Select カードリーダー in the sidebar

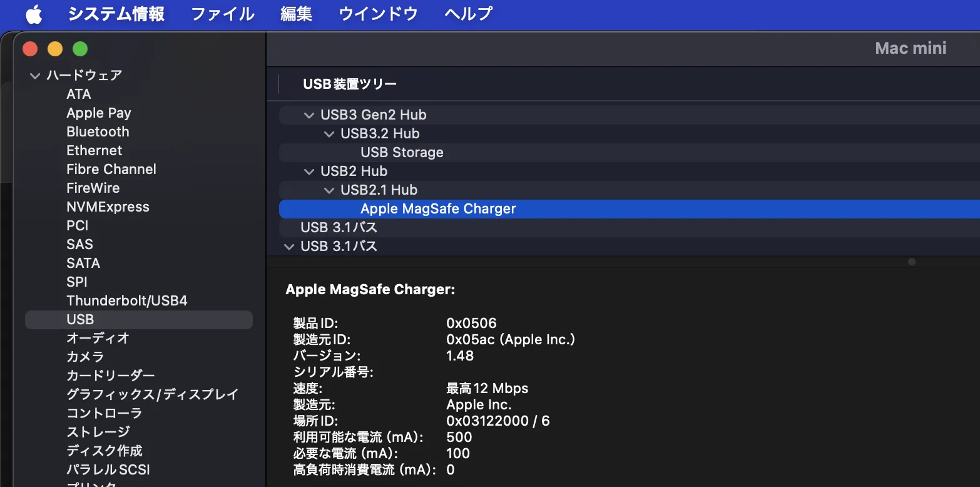click(x=111, y=376)
